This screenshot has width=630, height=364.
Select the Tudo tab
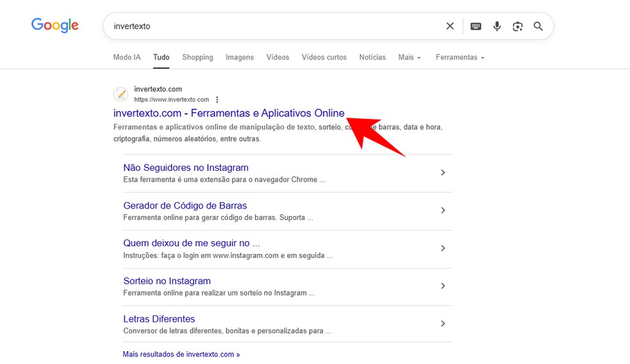tap(161, 57)
